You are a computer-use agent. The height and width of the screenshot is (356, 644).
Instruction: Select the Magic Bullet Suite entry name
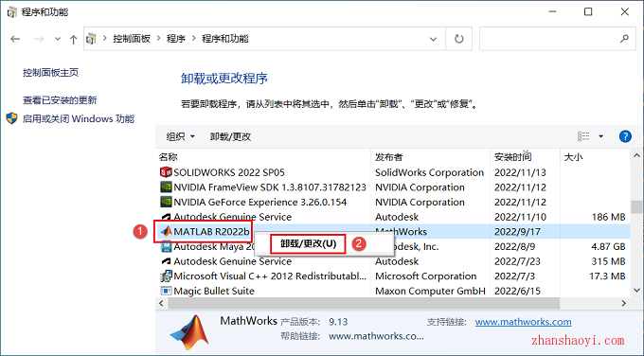(214, 291)
